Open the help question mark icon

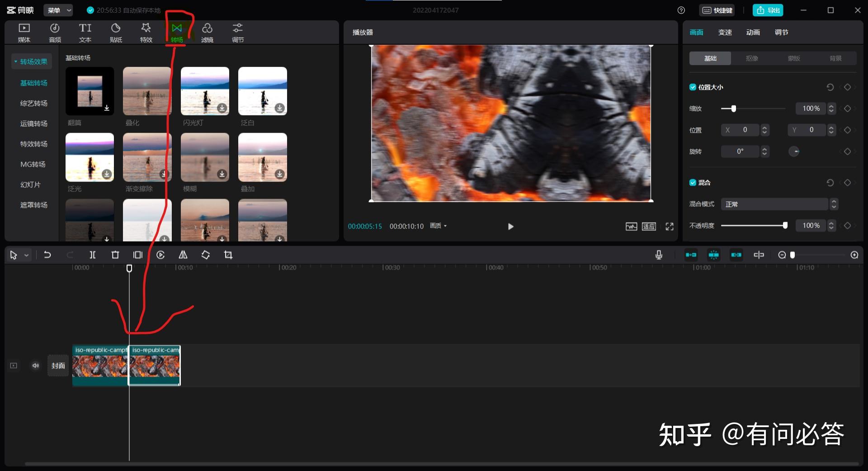681,10
